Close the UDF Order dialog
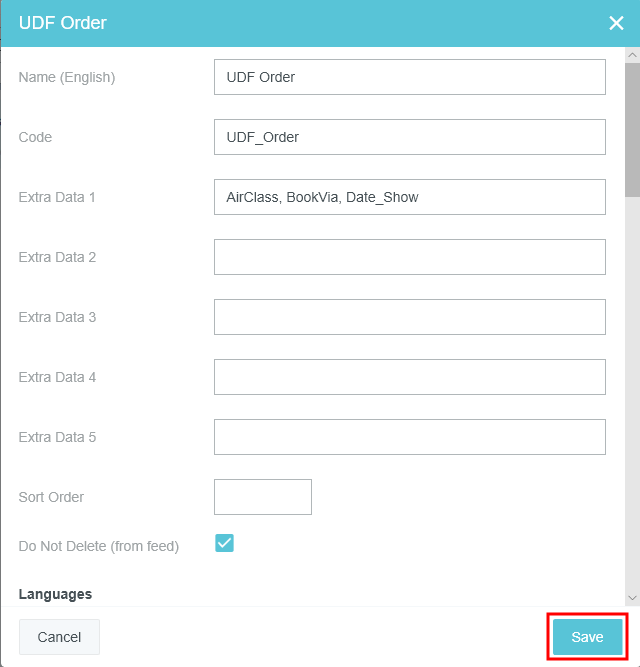 click(x=616, y=23)
